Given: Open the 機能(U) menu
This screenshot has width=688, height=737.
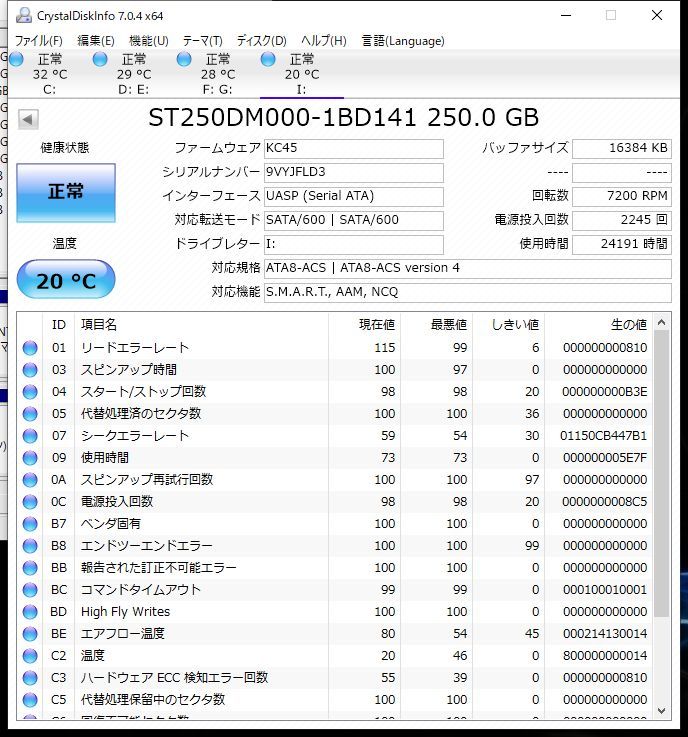Looking at the screenshot, I should (x=149, y=41).
